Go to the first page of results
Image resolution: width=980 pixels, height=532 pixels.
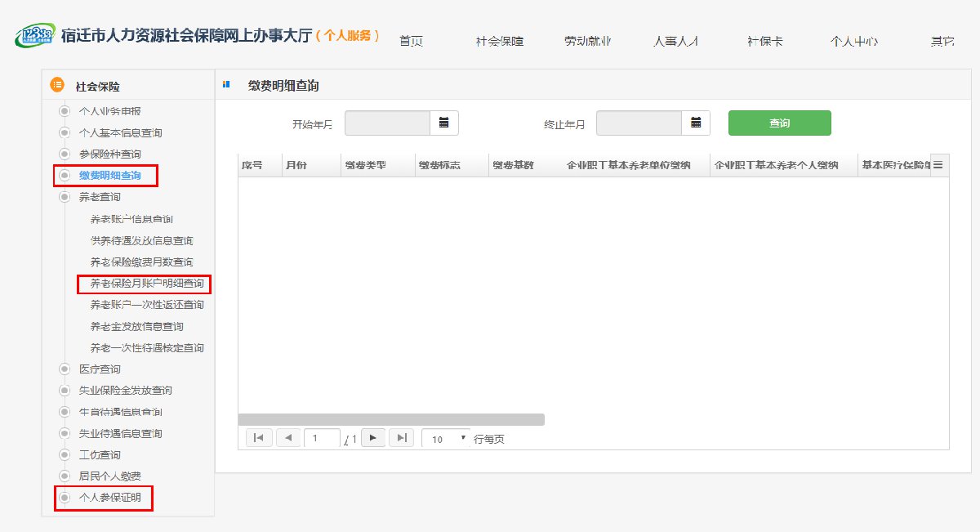coord(258,438)
